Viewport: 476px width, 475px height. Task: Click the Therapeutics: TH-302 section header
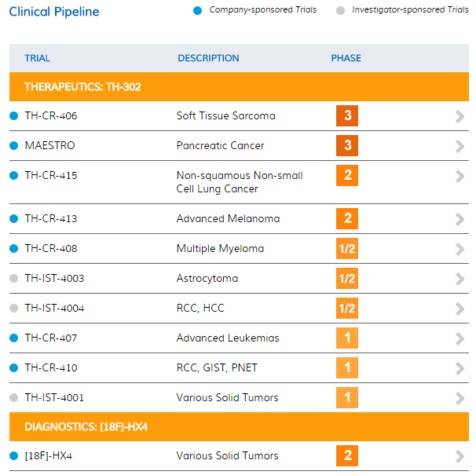click(x=83, y=87)
